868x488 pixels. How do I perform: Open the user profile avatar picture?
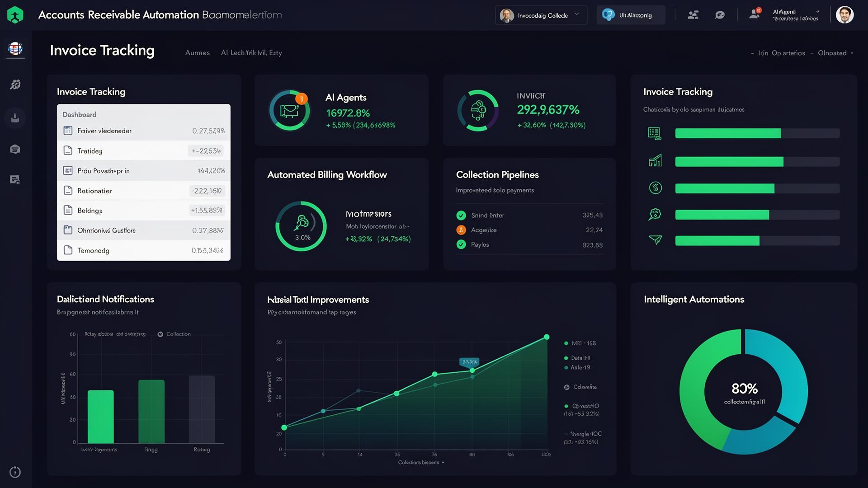[845, 14]
